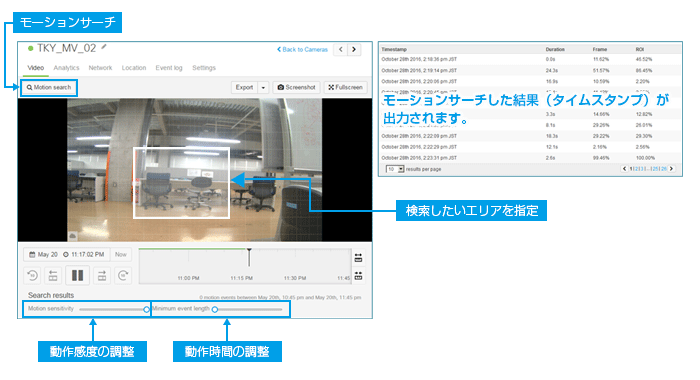Switch to the Event log tab
Viewport: 700px width, 380px height.
point(169,68)
